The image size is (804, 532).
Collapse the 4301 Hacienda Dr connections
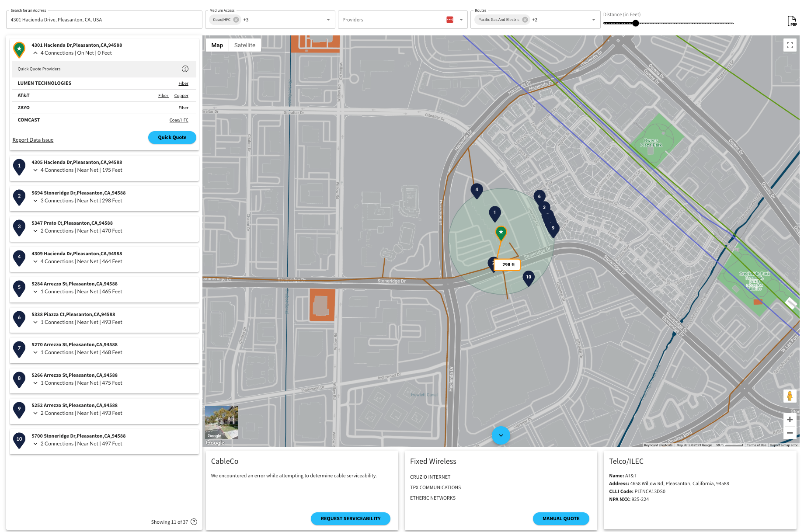tap(35, 53)
